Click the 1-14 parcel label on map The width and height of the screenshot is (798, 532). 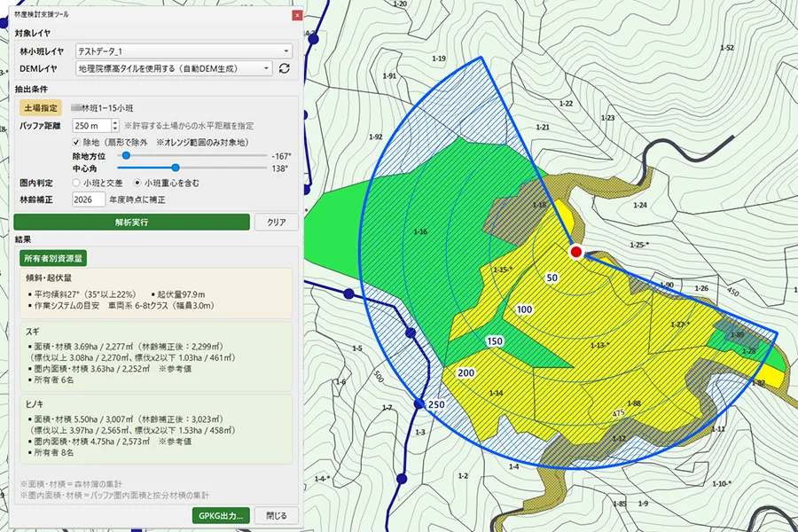click(x=497, y=393)
